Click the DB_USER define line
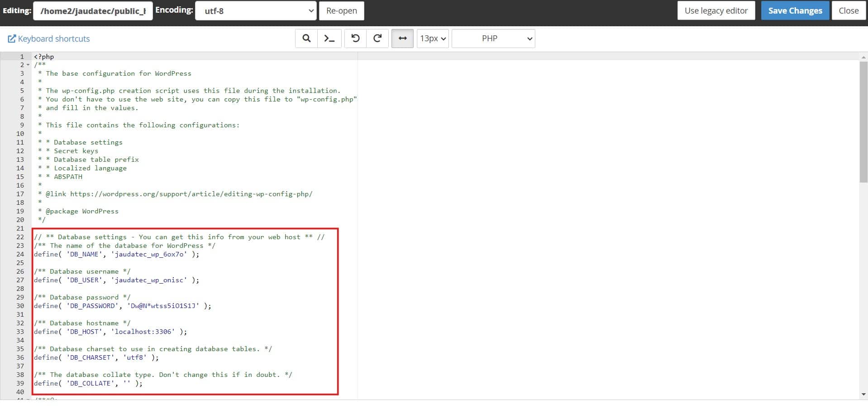This screenshot has height=410, width=868. [116, 280]
